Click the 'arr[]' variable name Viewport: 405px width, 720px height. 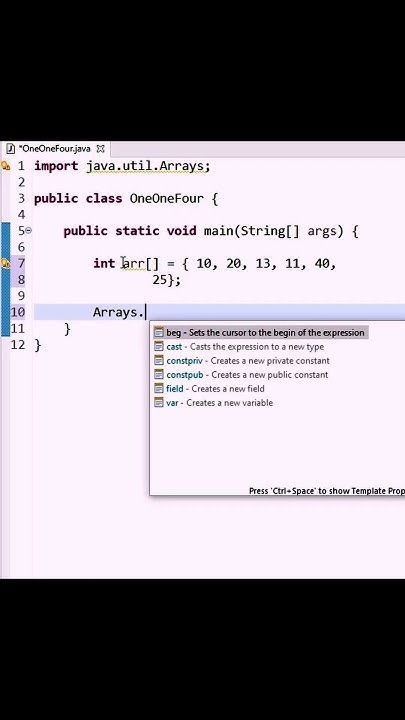(141, 264)
